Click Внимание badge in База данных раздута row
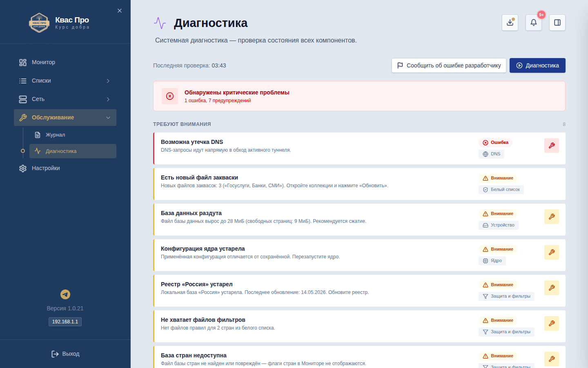588x368 pixels. pos(498,214)
